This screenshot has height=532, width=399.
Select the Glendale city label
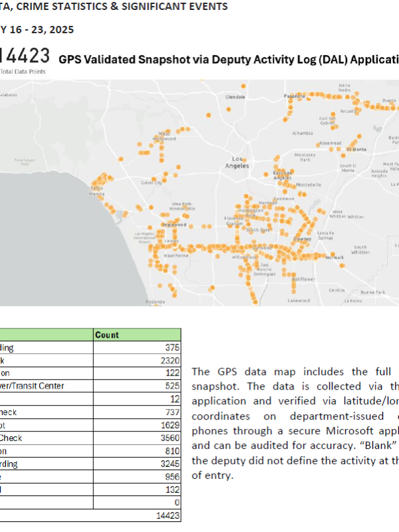point(235,96)
